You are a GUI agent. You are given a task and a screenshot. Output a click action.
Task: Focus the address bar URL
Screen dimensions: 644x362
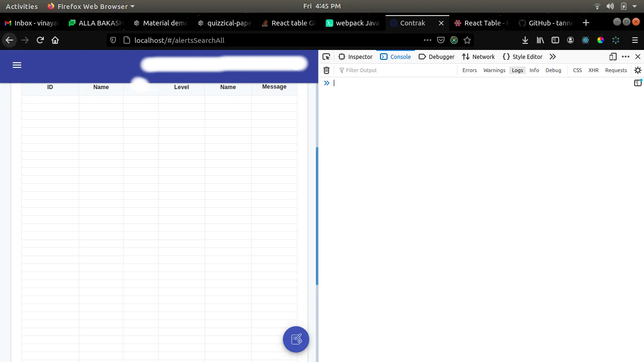179,41
